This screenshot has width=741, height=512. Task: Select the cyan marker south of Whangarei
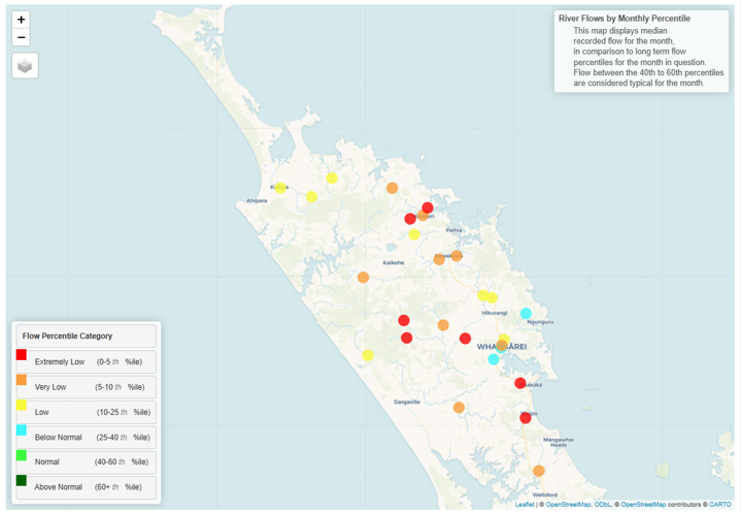[x=493, y=359]
